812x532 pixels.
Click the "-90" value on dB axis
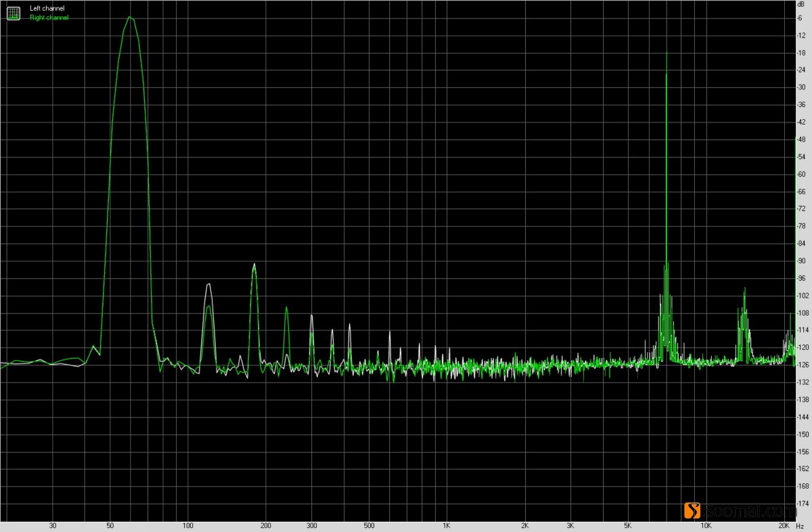[802, 261]
